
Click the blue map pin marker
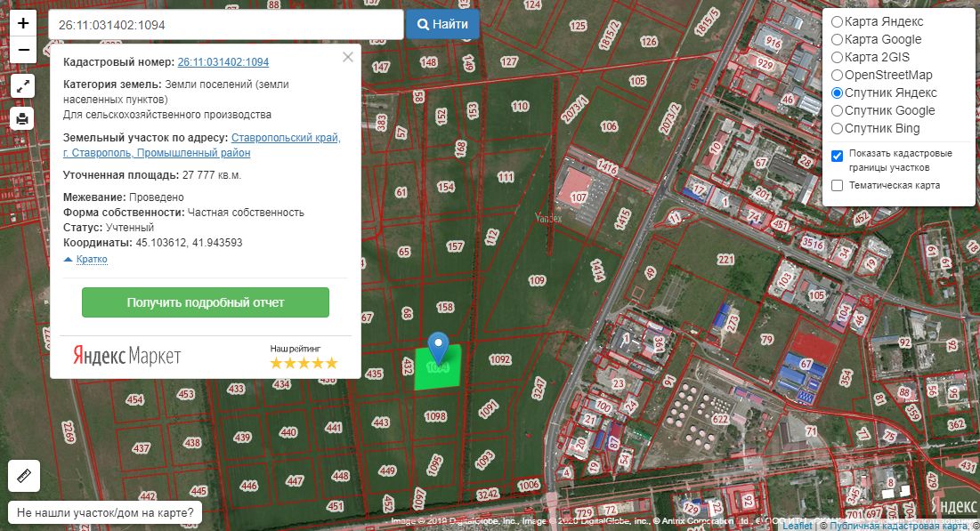[438, 347]
